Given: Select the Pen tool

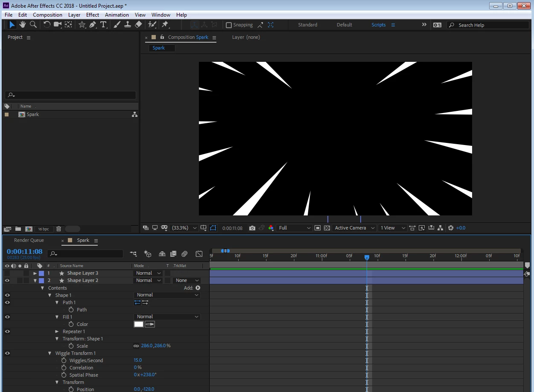Looking at the screenshot, I should [x=93, y=25].
